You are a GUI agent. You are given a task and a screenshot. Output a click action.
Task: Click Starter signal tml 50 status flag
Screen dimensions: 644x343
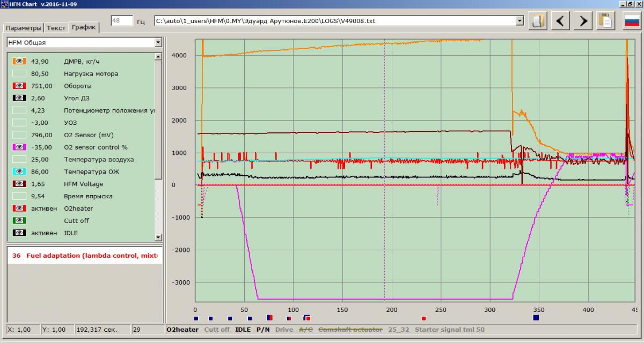click(450, 330)
